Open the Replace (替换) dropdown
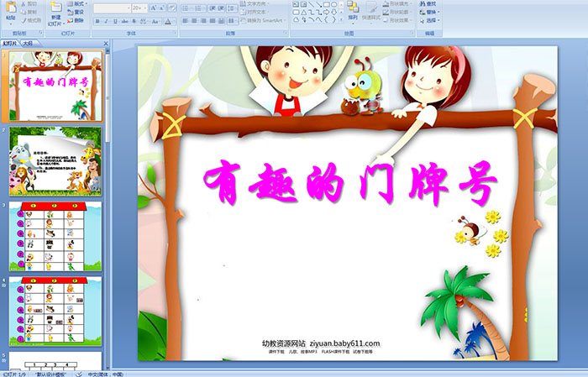Screen dimensions: 588x377 pyautogui.click(x=430, y=12)
